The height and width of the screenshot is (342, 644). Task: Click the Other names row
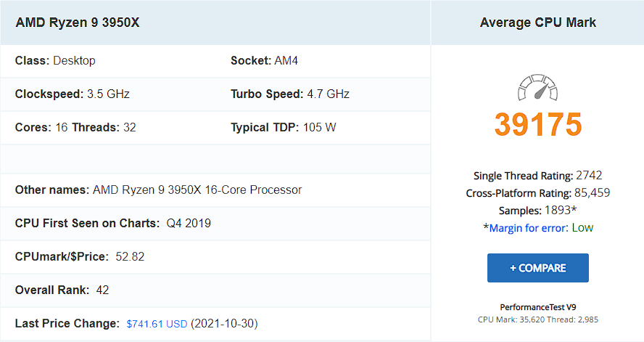[x=158, y=190]
